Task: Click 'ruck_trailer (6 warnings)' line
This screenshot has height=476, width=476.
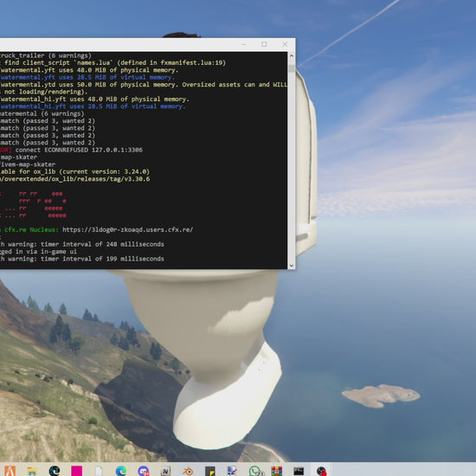Action: [x=46, y=55]
